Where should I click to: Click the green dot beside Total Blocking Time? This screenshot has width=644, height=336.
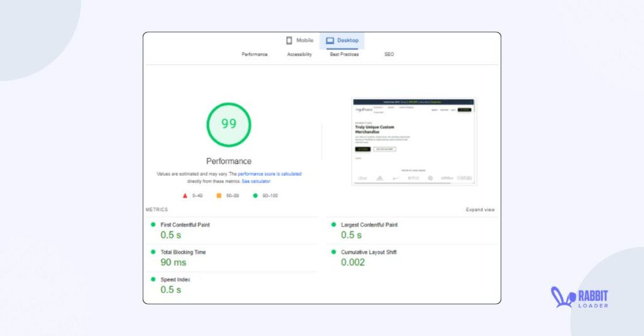tap(153, 252)
